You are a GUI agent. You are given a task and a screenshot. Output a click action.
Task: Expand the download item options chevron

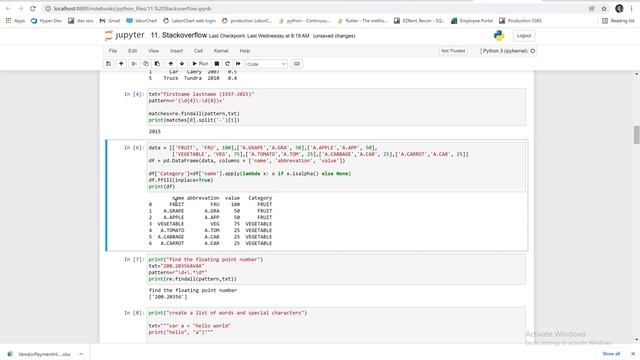(x=81, y=354)
